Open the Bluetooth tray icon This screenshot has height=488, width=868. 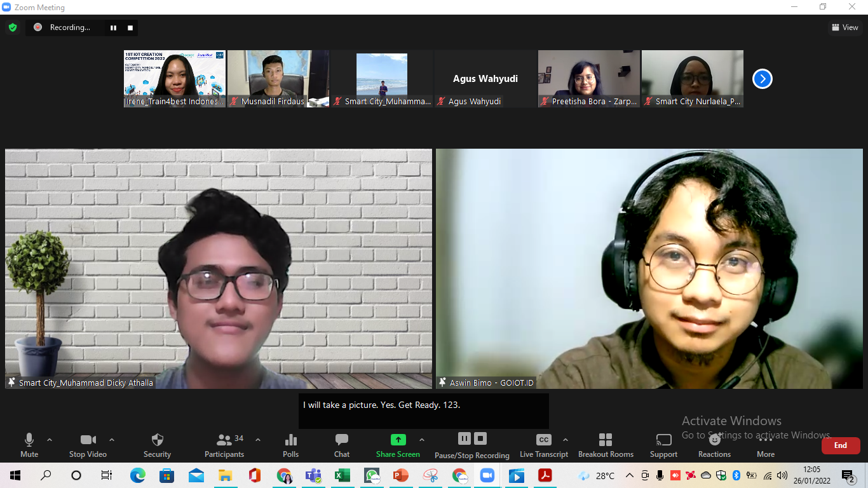pos(736,475)
